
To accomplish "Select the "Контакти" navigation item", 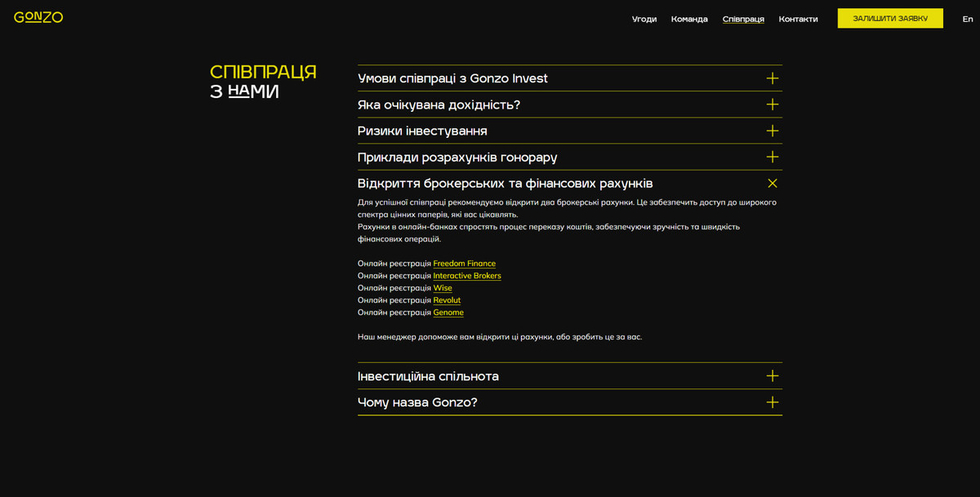I will tap(799, 18).
